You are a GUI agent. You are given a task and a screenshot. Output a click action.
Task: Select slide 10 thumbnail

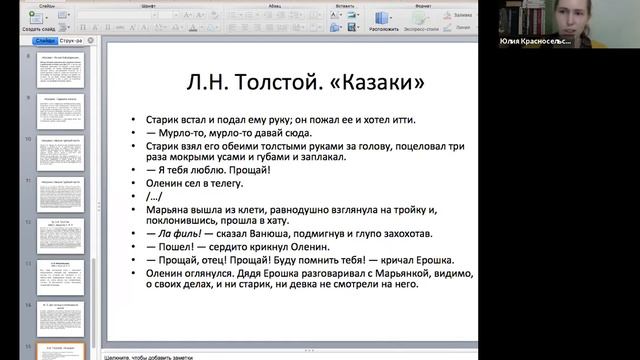tap(60, 153)
